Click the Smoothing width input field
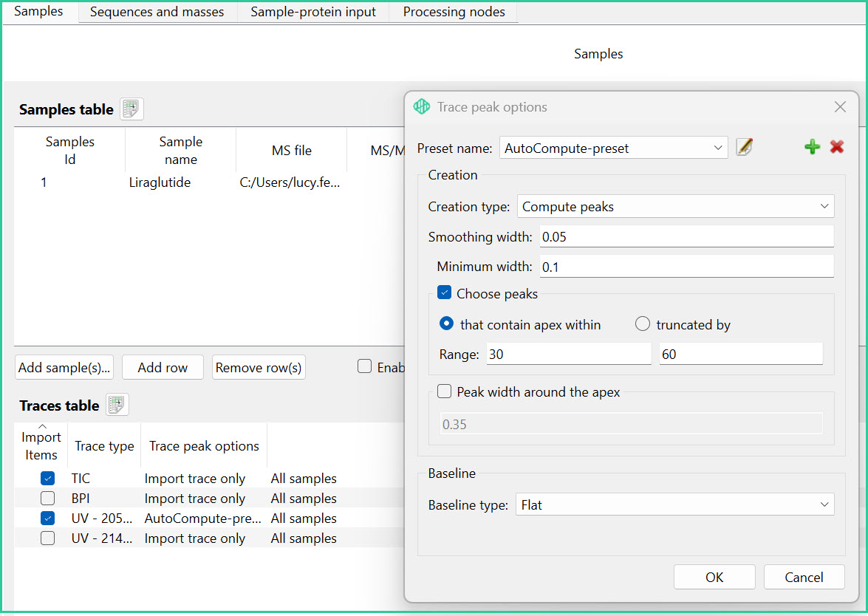 pos(686,237)
